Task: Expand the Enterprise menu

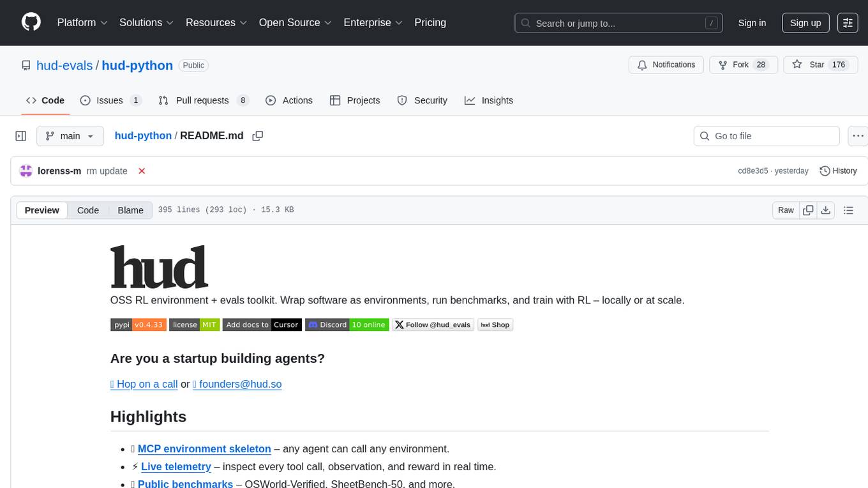Action: click(373, 22)
